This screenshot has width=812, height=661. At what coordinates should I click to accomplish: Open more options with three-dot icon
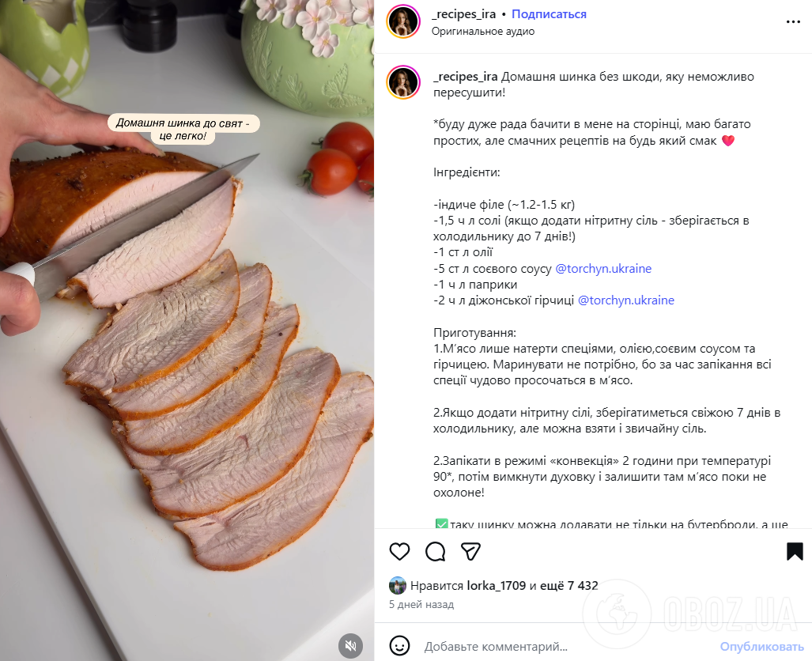[x=793, y=21]
